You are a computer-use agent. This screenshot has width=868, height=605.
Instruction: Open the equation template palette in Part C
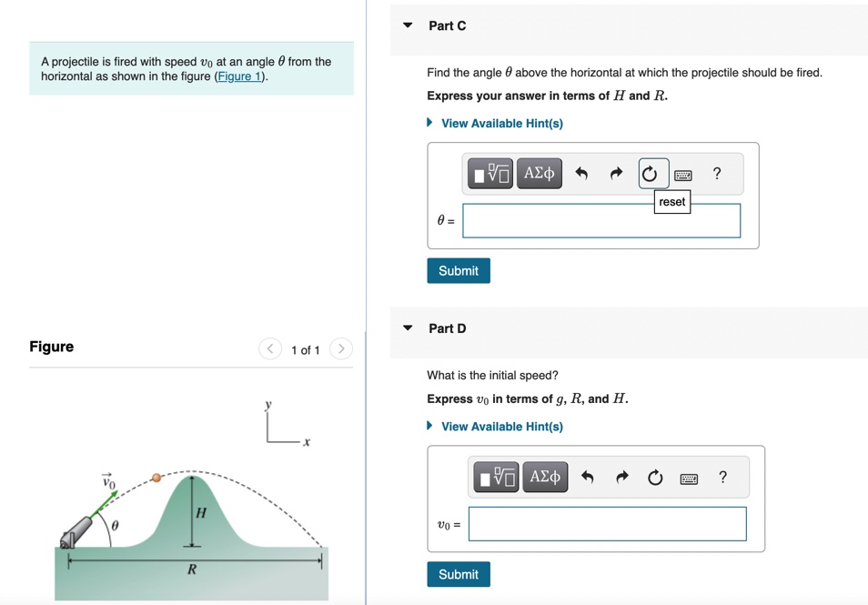(489, 173)
